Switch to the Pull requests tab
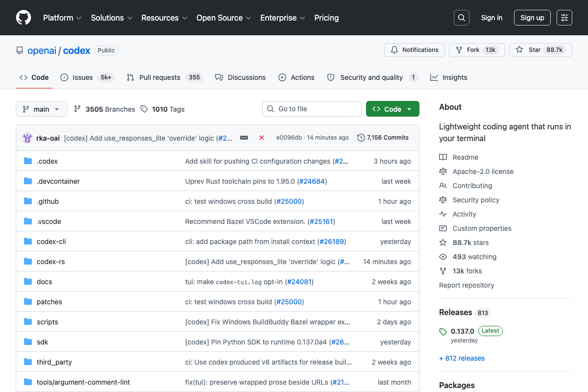Image resolution: width=588 pixels, height=392 pixels. [164, 77]
